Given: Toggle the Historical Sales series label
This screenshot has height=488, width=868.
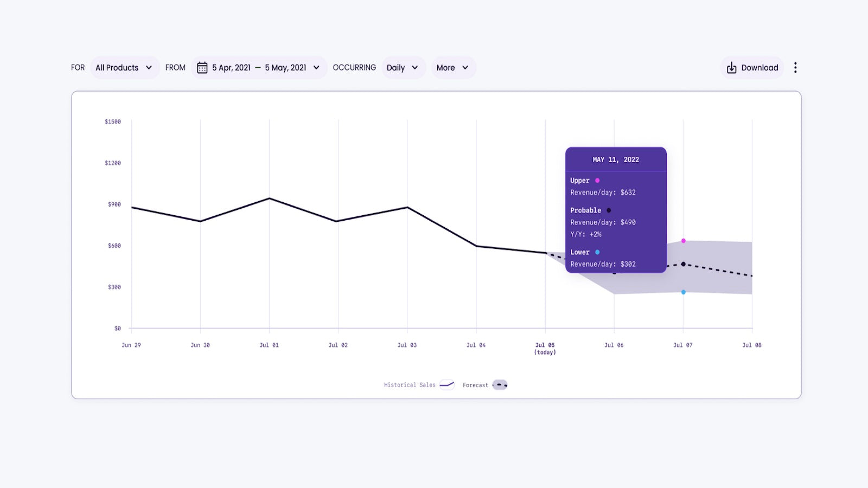Looking at the screenshot, I should pos(410,385).
